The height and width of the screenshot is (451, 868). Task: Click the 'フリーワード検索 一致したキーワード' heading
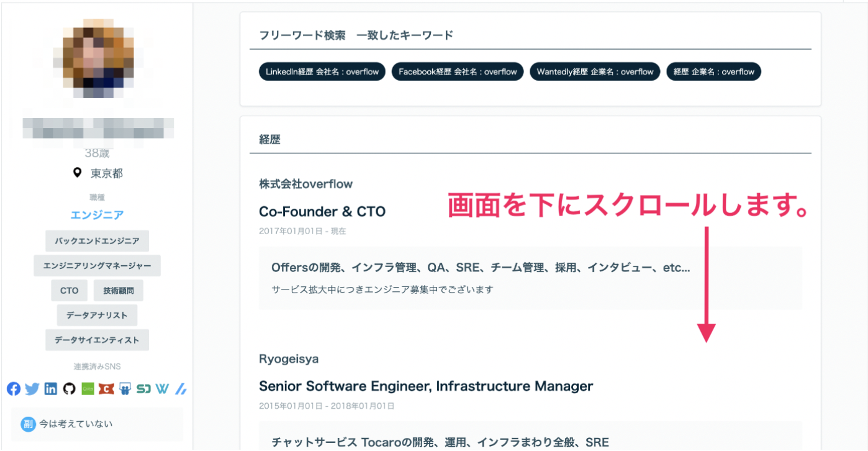pyautogui.click(x=356, y=35)
